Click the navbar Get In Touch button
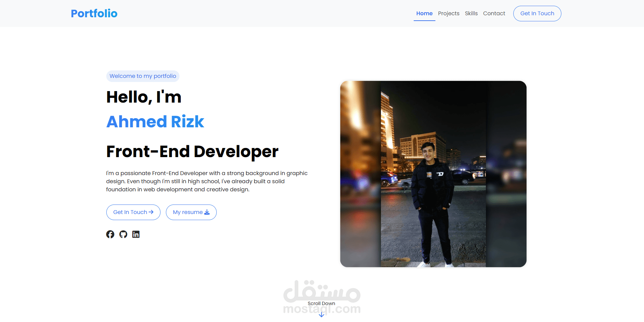The image size is (644, 322). click(x=537, y=13)
